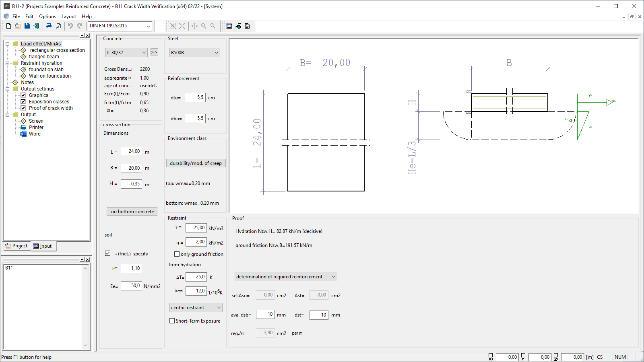Click the Pan move arrows icon

pos(194,26)
